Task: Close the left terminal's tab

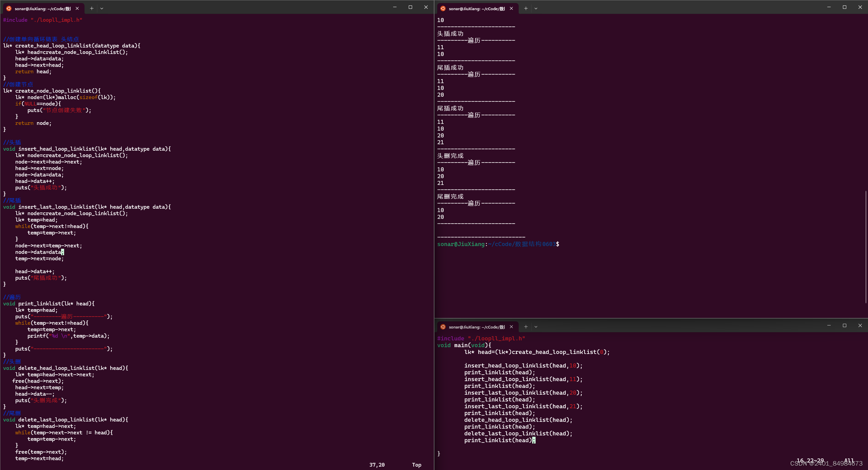Action: pyautogui.click(x=77, y=8)
